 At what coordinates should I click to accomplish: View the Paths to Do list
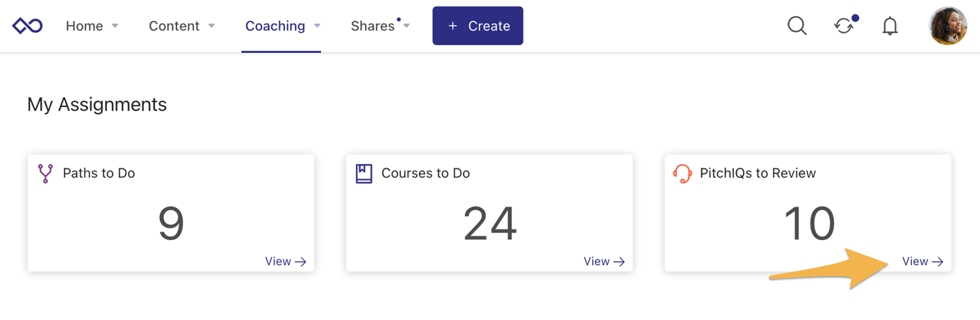click(x=286, y=262)
